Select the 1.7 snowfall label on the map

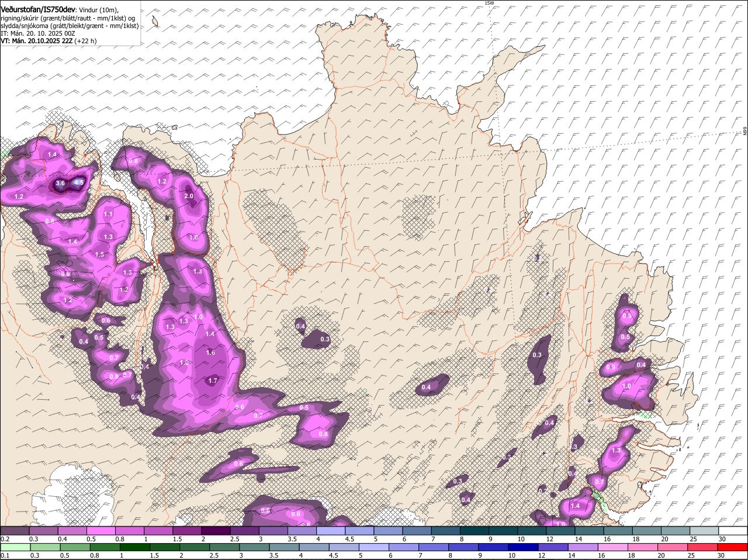[x=213, y=381]
